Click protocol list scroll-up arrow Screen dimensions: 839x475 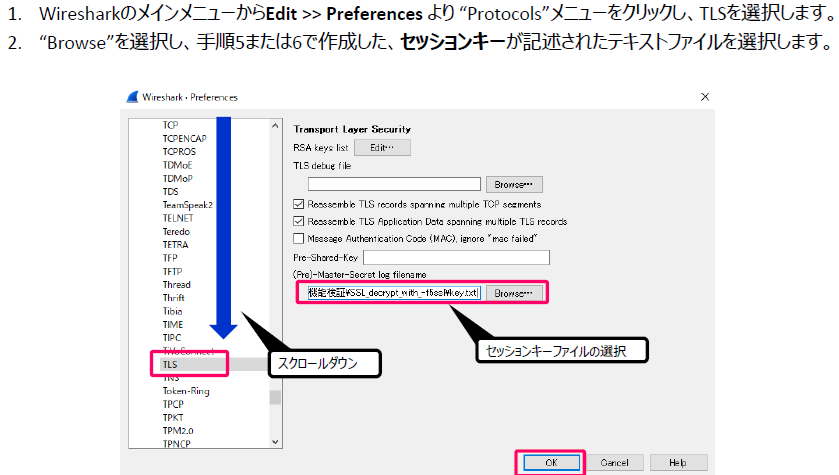click(275, 126)
